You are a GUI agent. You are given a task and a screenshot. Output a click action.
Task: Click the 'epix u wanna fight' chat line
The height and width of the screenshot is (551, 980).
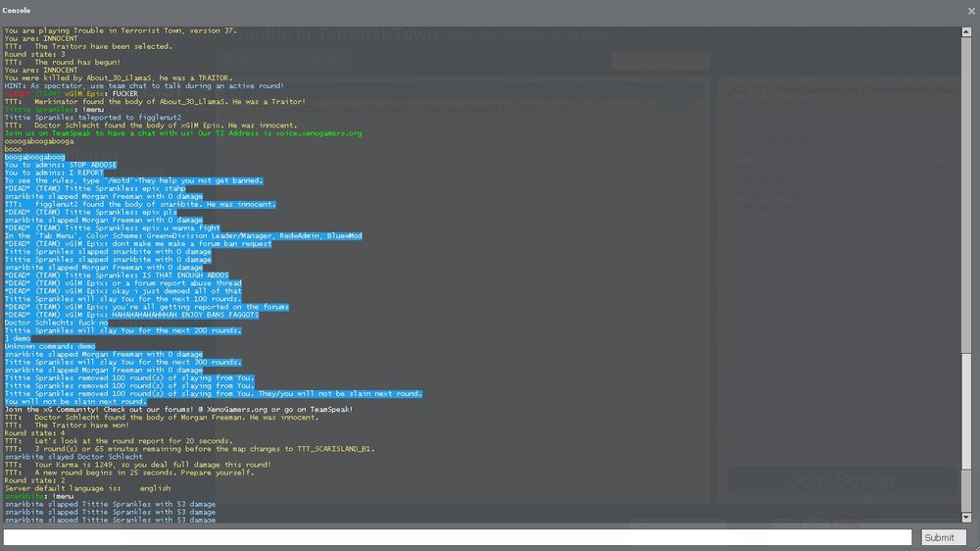pyautogui.click(x=113, y=227)
